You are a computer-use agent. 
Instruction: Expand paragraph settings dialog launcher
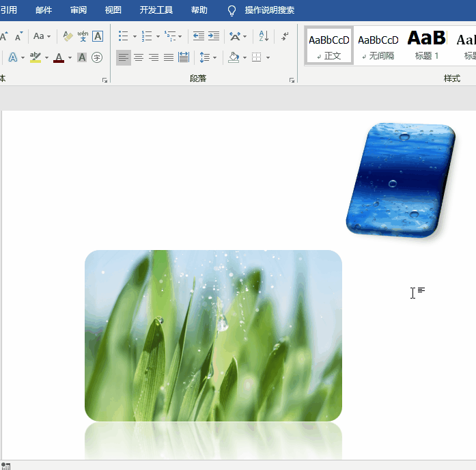(x=292, y=80)
